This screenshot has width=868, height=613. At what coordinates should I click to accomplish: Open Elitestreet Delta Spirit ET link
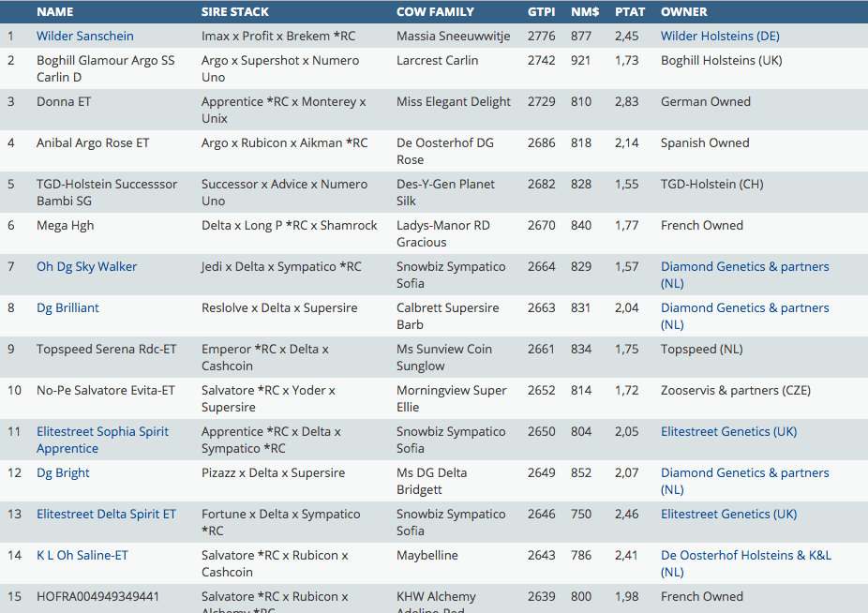coord(106,515)
